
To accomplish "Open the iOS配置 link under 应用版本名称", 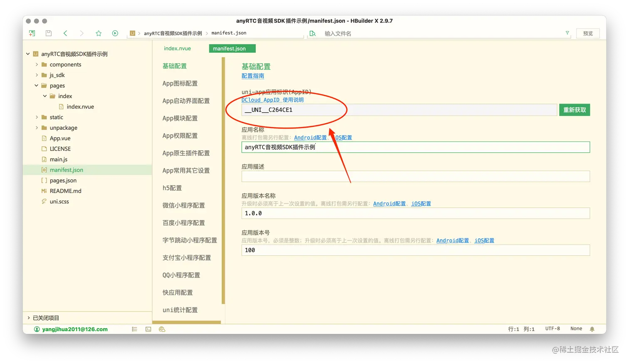I will 421,204.
